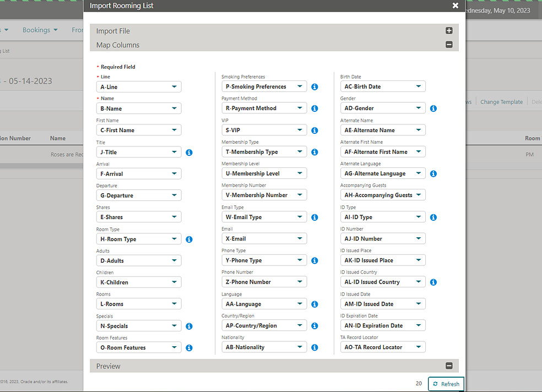Click info icon next to Nationality field
The height and width of the screenshot is (392, 542).
315,347
